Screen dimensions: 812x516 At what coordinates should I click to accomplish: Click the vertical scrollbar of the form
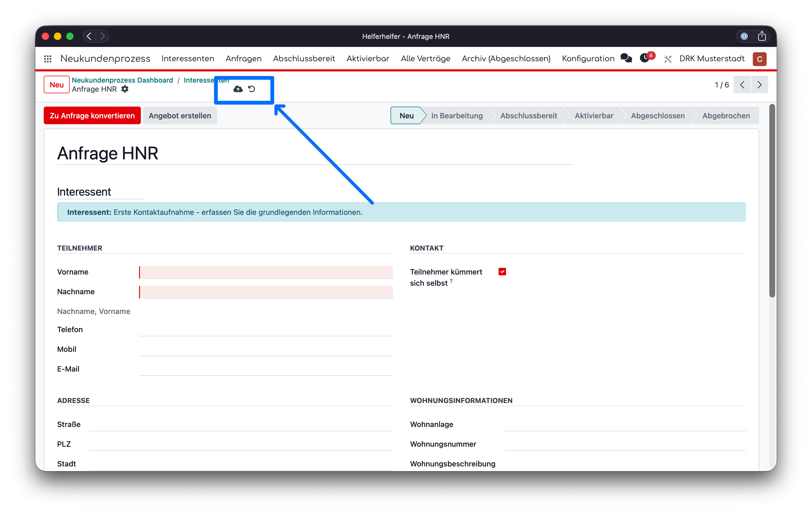(x=772, y=201)
